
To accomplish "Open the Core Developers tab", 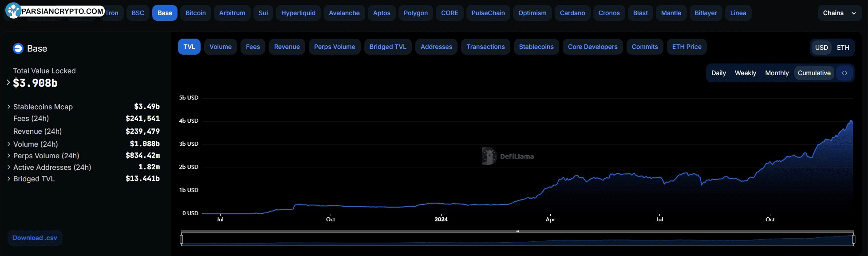I will 592,47.
